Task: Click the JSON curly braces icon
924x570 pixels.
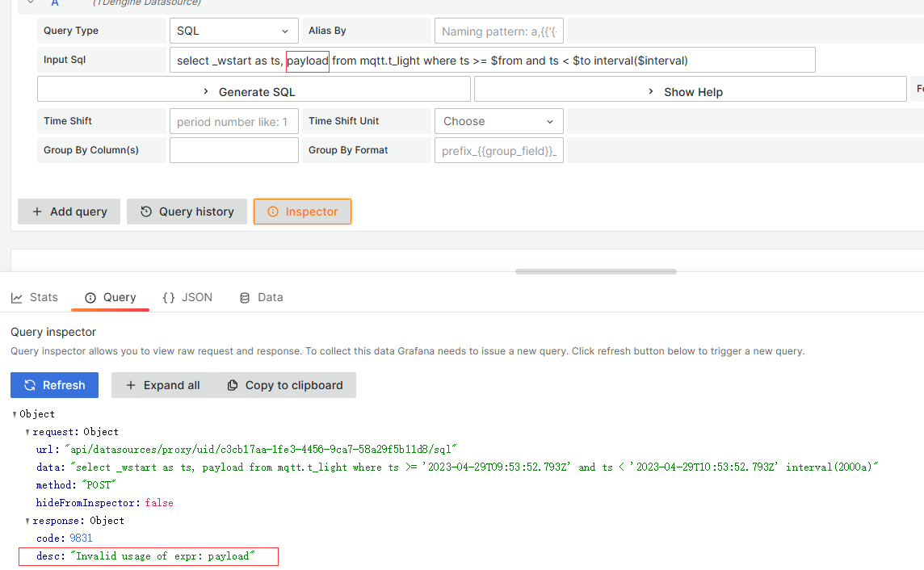Action: pyautogui.click(x=167, y=297)
